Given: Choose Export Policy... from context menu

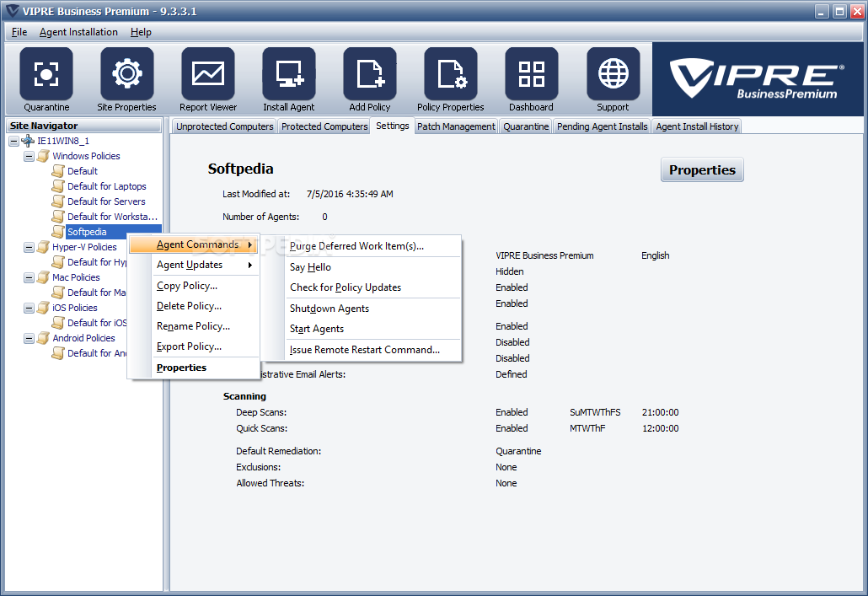Looking at the screenshot, I should click(195, 346).
